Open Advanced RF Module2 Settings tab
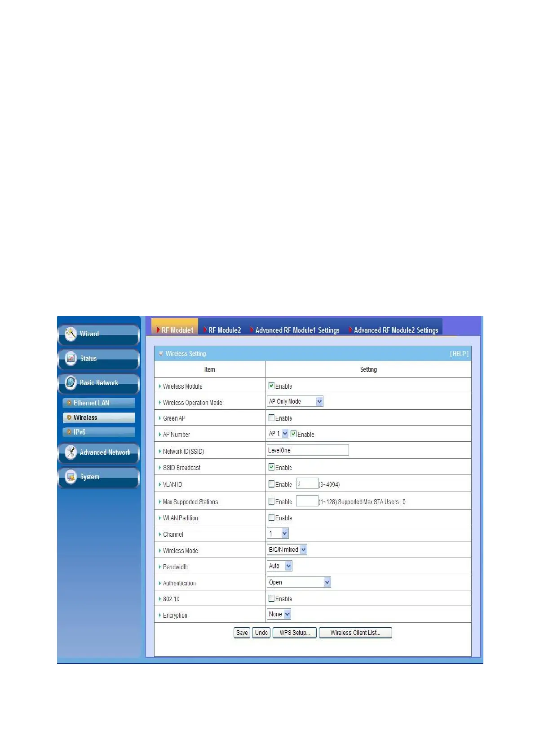This screenshot has width=535, height=756. (x=394, y=330)
